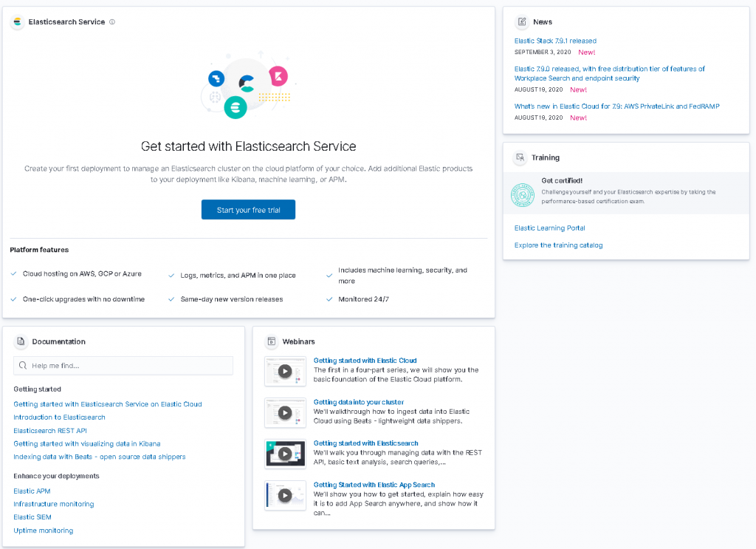Image resolution: width=756 pixels, height=549 pixels.
Task: Open Introduction to Elasticsearch doc link
Action: (x=59, y=417)
